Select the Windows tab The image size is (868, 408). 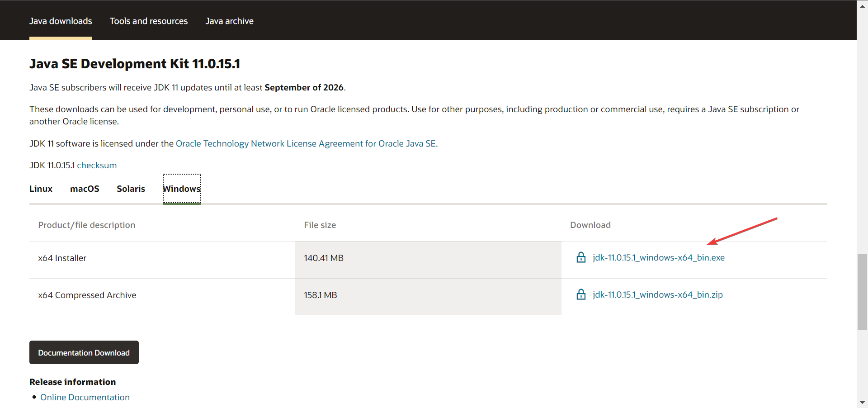point(181,189)
